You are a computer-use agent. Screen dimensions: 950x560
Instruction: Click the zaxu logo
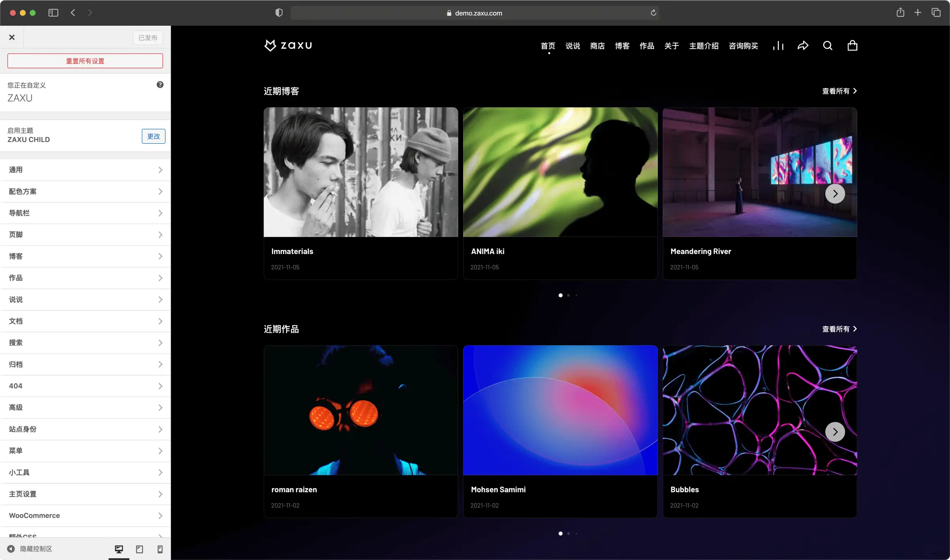[288, 46]
